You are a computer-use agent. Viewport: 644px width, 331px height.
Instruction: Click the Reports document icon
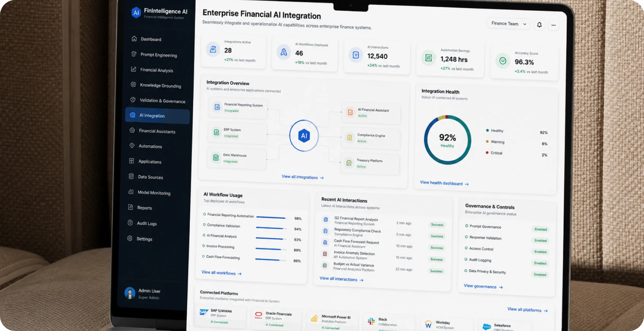click(130, 207)
